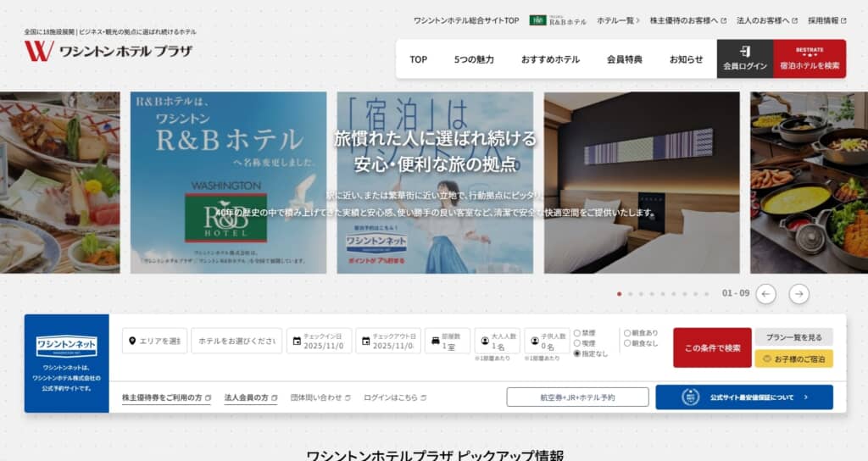Click the 航空券+JR+ホテル予約 button

click(577, 397)
